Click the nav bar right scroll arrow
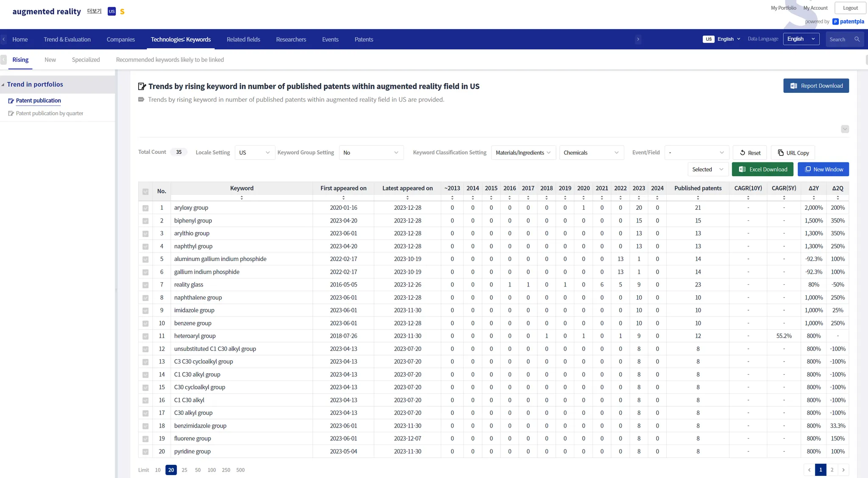Image resolution: width=868 pixels, height=478 pixels. coord(638,39)
